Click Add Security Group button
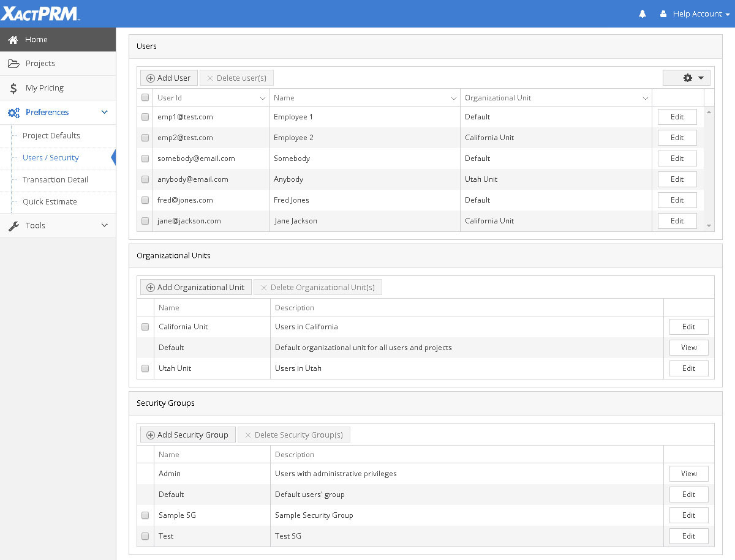 (x=187, y=435)
